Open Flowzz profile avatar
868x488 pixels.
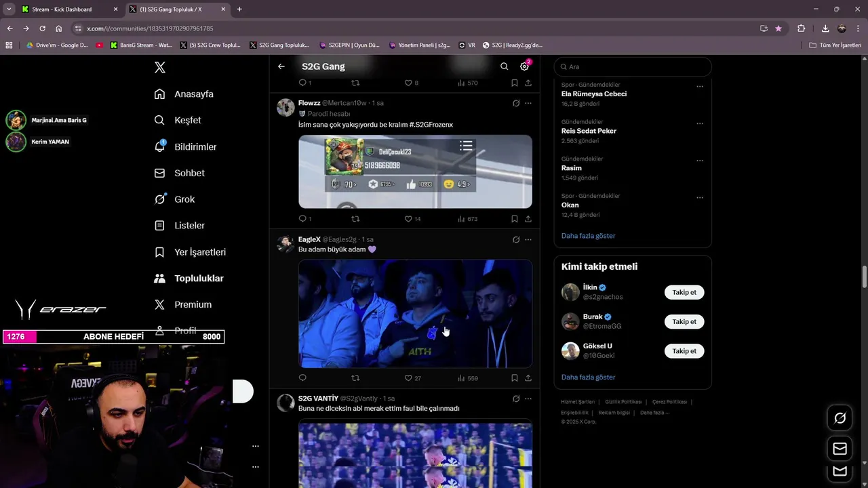pos(285,107)
